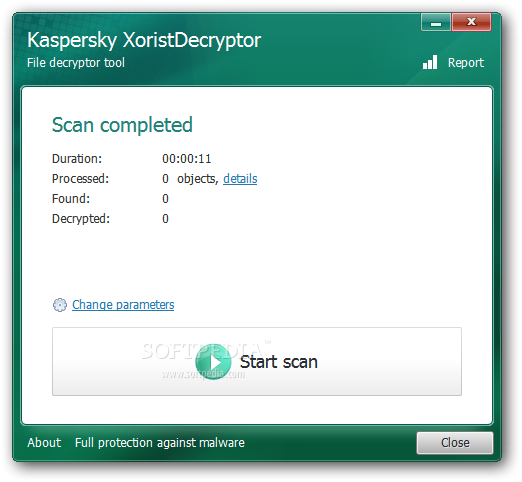Viewport: 522px width, 482px height.
Task: Minimize the Kaspersky XoristDecryptor window
Action: pos(436,22)
